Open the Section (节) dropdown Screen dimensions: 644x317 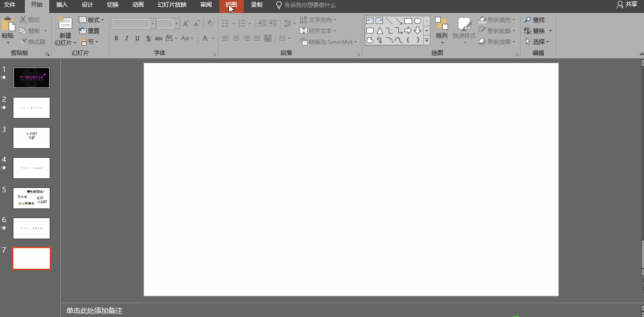click(89, 42)
